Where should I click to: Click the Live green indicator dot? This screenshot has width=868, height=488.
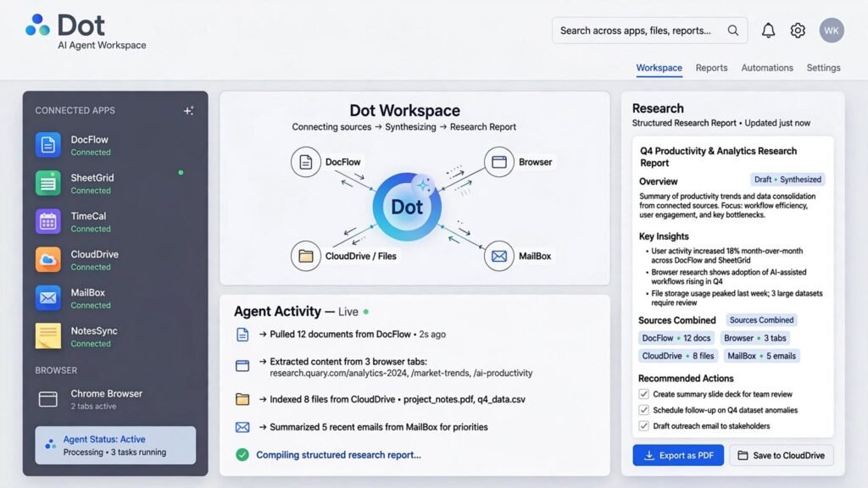pos(366,312)
